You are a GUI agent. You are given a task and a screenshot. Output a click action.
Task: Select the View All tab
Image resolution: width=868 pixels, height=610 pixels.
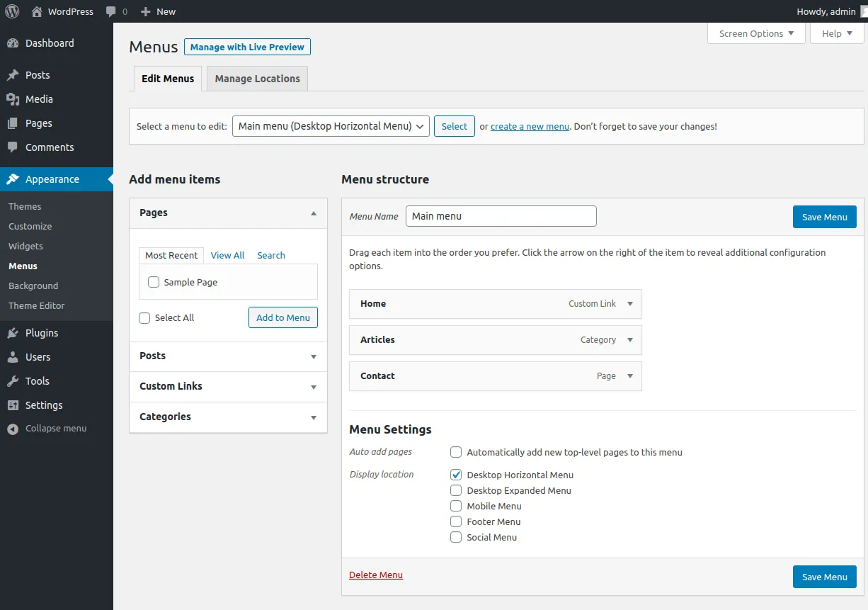[x=227, y=255]
